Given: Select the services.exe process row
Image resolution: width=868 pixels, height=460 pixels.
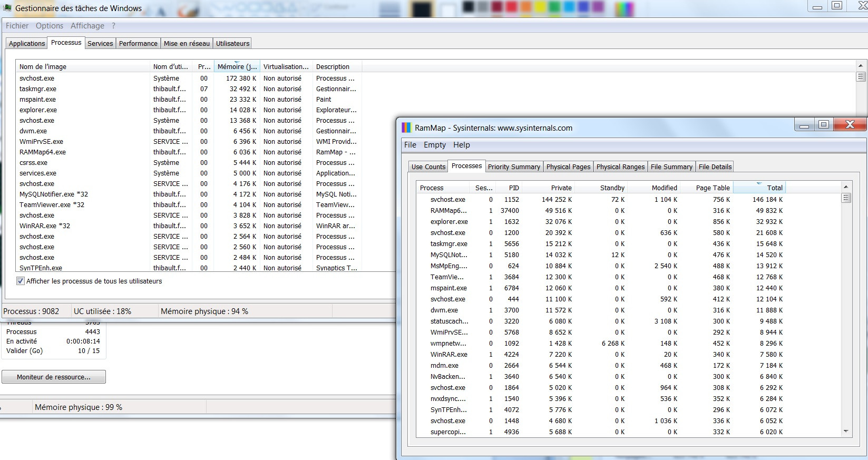Looking at the screenshot, I should tap(189, 173).
